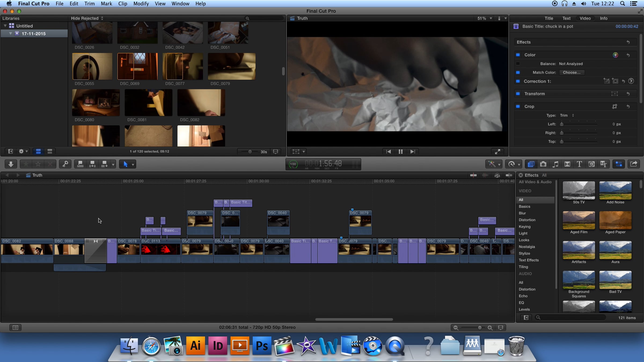This screenshot has width=644, height=362.
Task: Open the Themes browser
Action: pos(603,164)
